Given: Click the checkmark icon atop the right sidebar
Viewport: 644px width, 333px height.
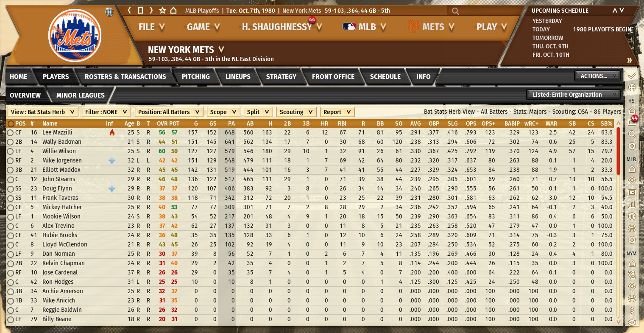Looking at the screenshot, I should pos(632,76).
